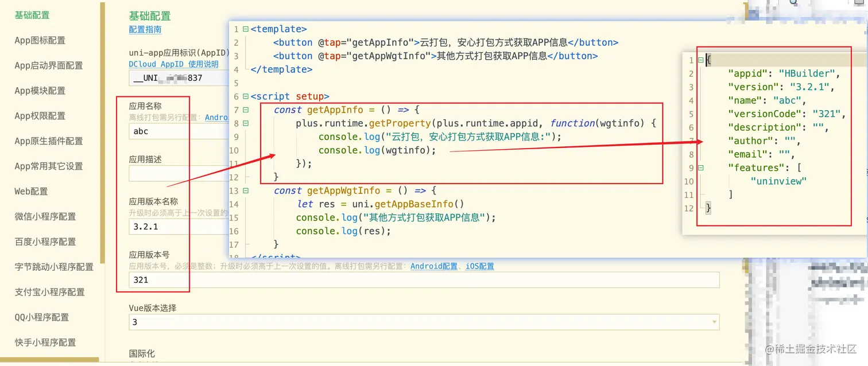
Task: Click the 应用版本号 field with 321
Action: [424, 280]
